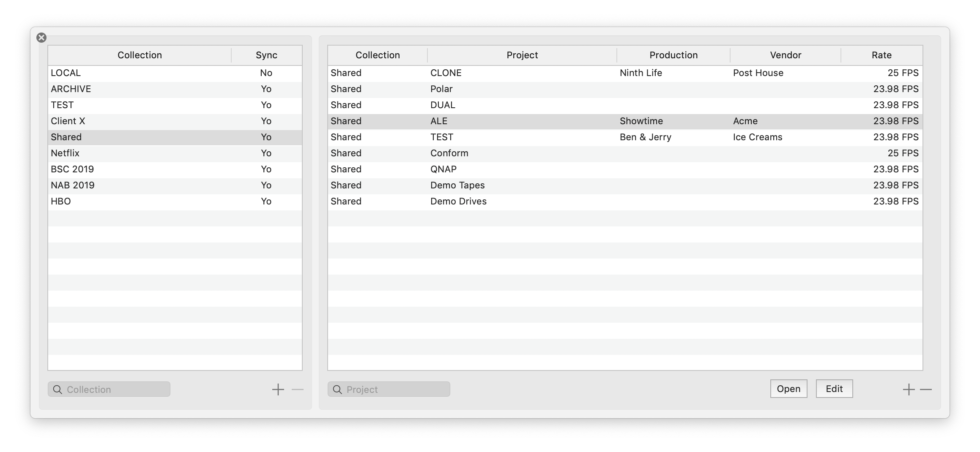Select the ARCHIVE collection
980x452 pixels.
coord(175,89)
